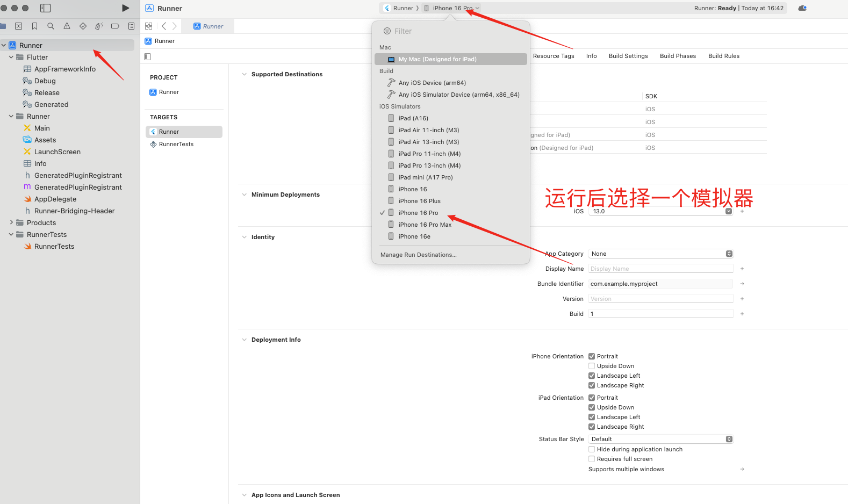Select AppFrameworkInfo plist

pos(65,69)
